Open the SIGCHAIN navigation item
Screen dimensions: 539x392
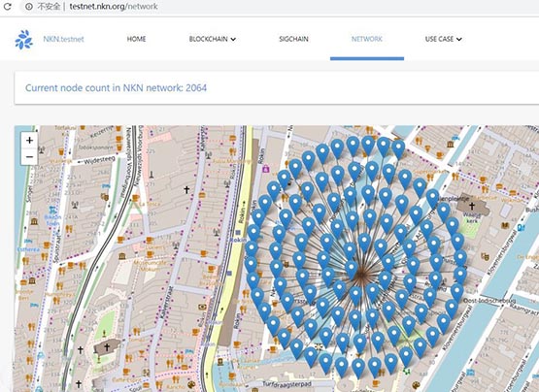click(293, 39)
